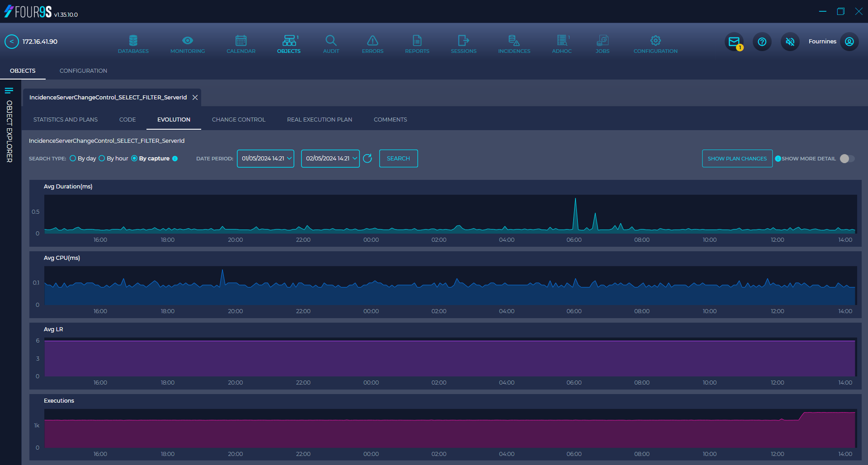The width and height of the screenshot is (868, 465).
Task: Open the Incidences section
Action: [514, 43]
